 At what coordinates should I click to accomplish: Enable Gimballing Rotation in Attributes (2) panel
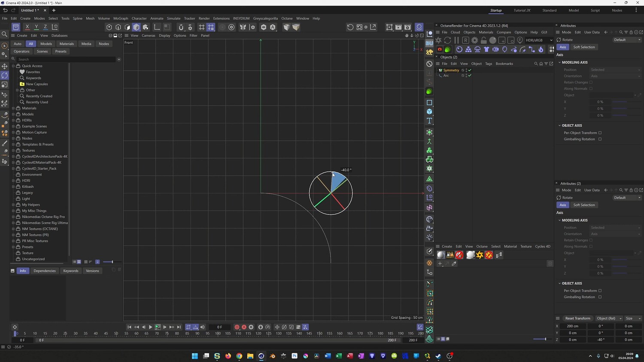600,297
